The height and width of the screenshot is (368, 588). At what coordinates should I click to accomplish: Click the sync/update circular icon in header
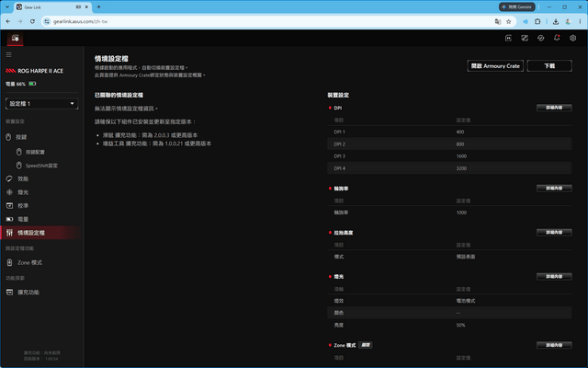tap(541, 38)
